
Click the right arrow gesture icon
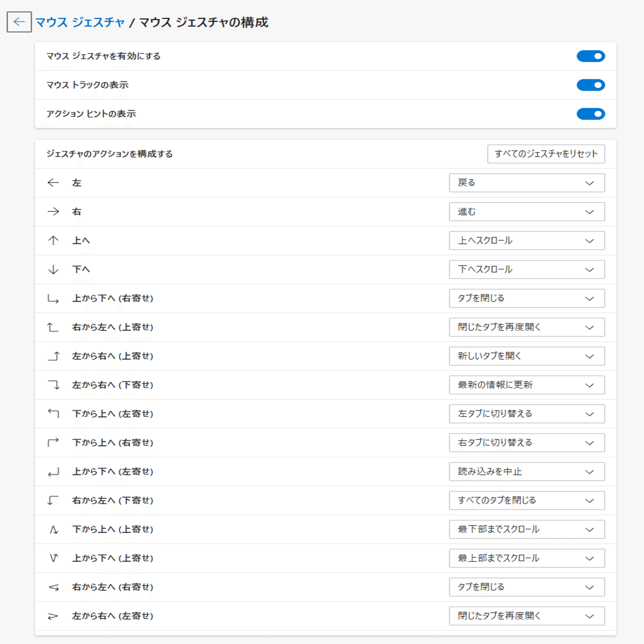pos(53,212)
